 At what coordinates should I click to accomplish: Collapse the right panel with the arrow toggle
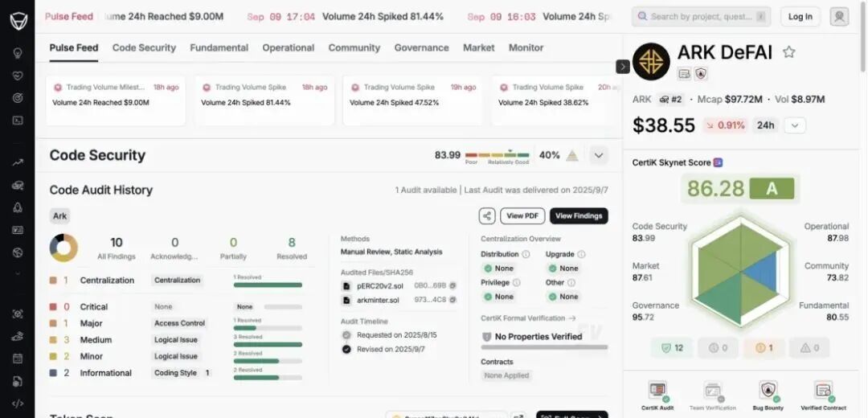tap(623, 67)
